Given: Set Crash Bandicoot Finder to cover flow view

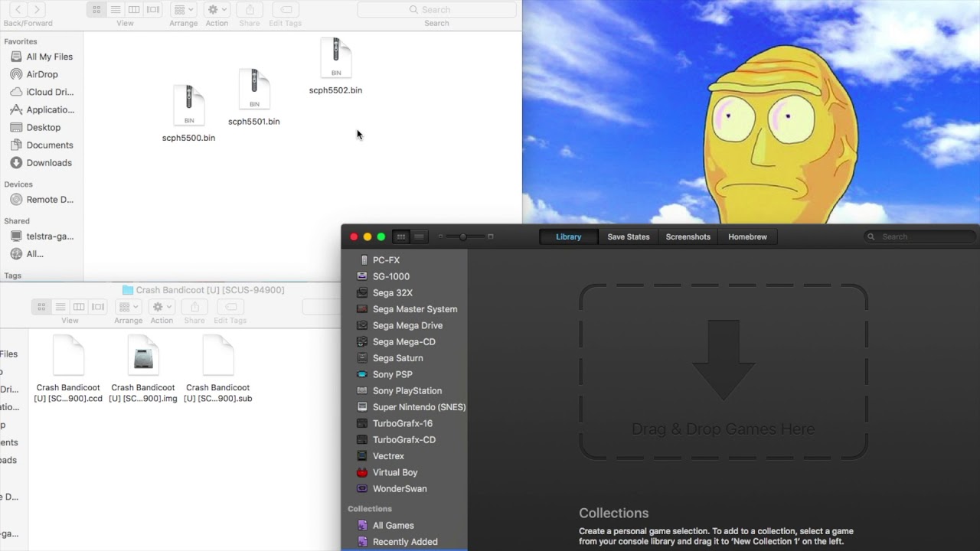Looking at the screenshot, I should (x=98, y=307).
